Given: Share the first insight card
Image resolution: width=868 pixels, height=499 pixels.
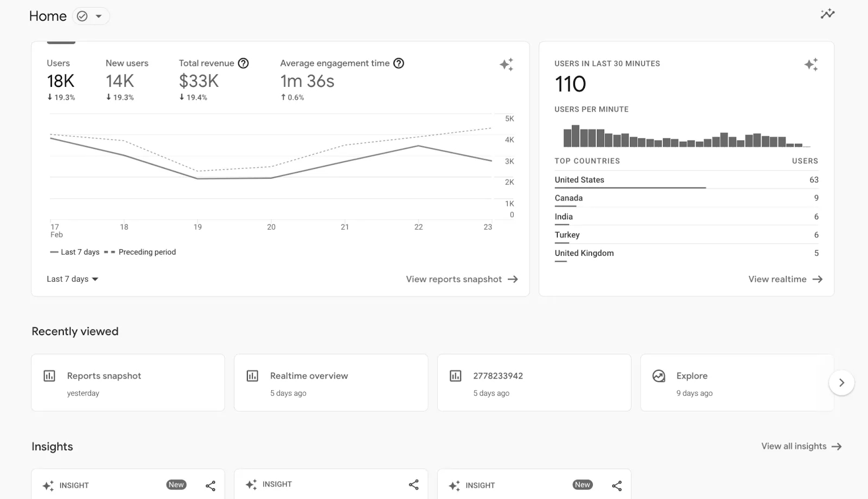Looking at the screenshot, I should pyautogui.click(x=210, y=485).
